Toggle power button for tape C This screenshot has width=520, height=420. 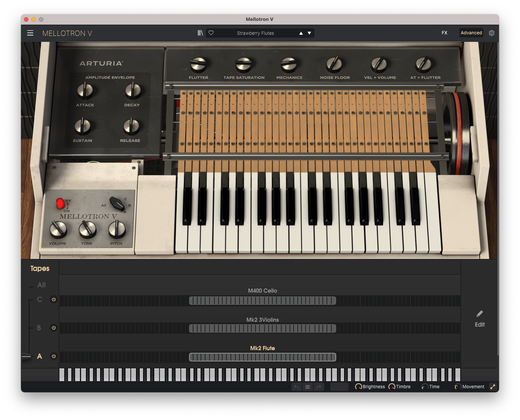point(54,299)
